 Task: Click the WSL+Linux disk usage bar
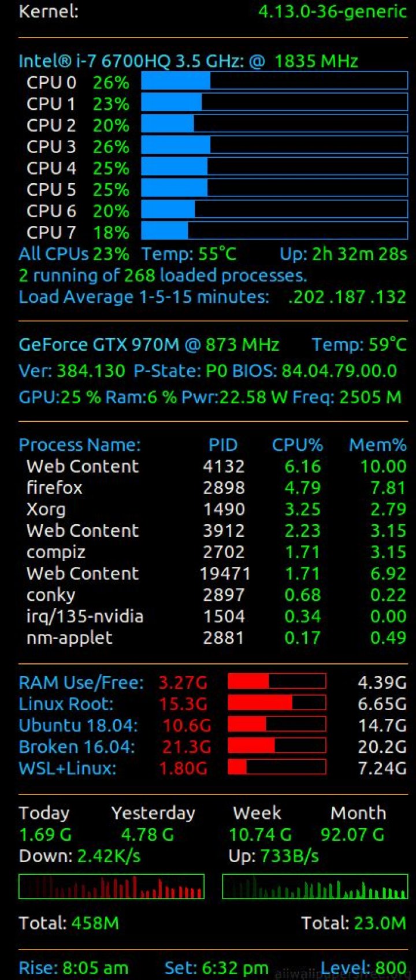coord(277,767)
